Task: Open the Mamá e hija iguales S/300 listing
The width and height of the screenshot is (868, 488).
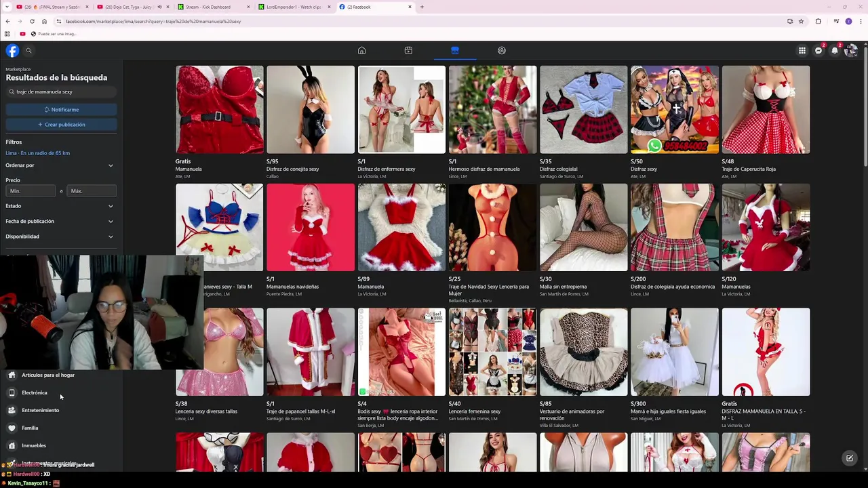Action: click(675, 365)
